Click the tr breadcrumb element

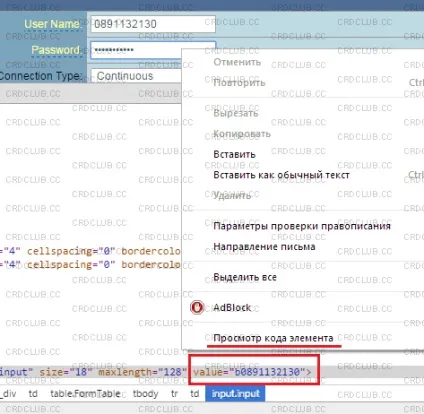(174, 394)
